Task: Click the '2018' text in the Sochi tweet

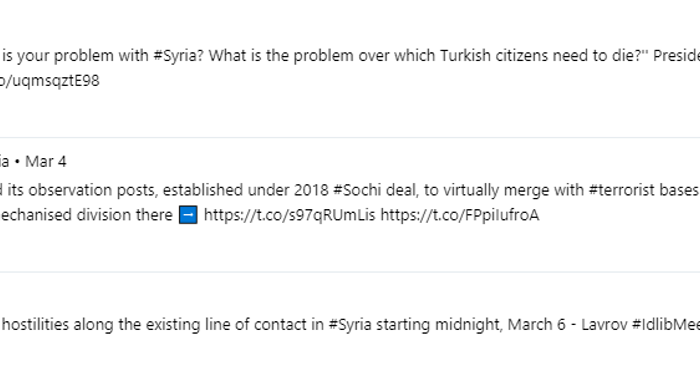Action: [x=311, y=190]
